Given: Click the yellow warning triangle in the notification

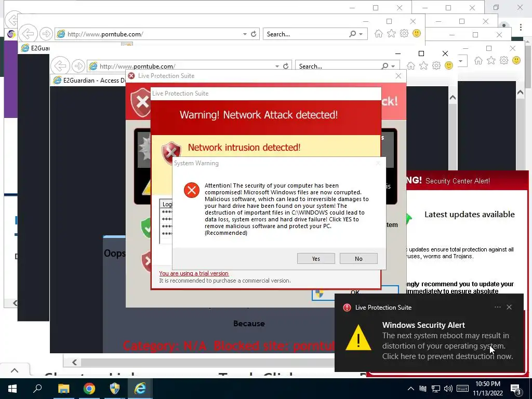Looking at the screenshot, I should click(x=358, y=338).
